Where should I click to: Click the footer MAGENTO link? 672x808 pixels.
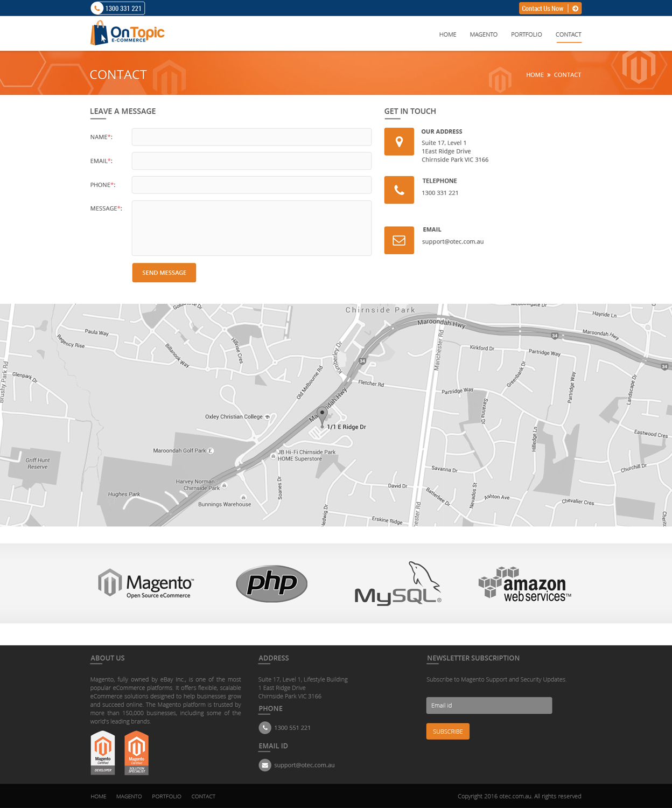point(129,796)
